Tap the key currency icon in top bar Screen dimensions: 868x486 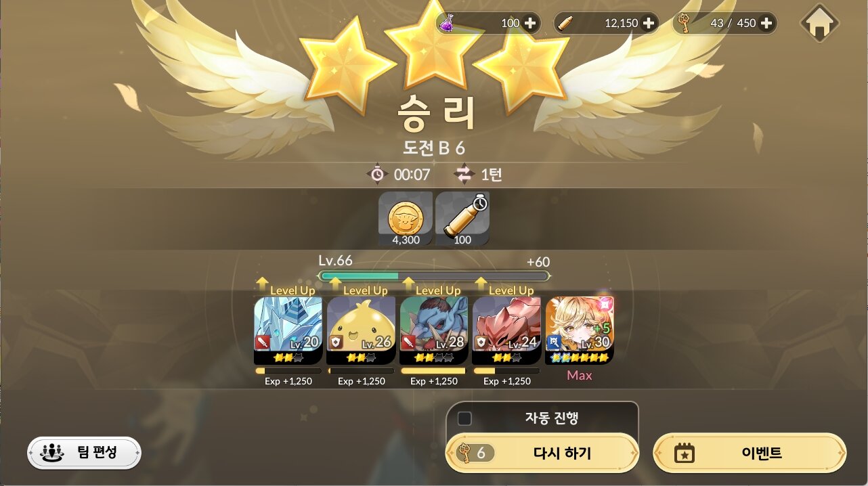tap(684, 23)
